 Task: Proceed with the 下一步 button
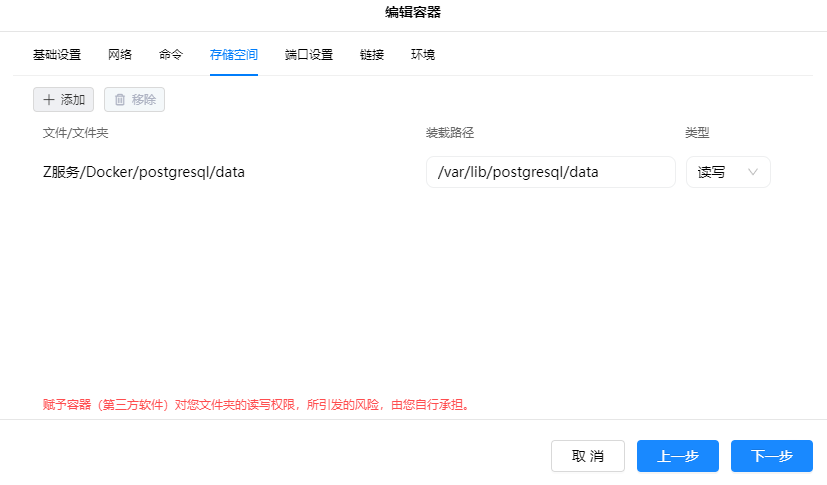click(x=771, y=456)
